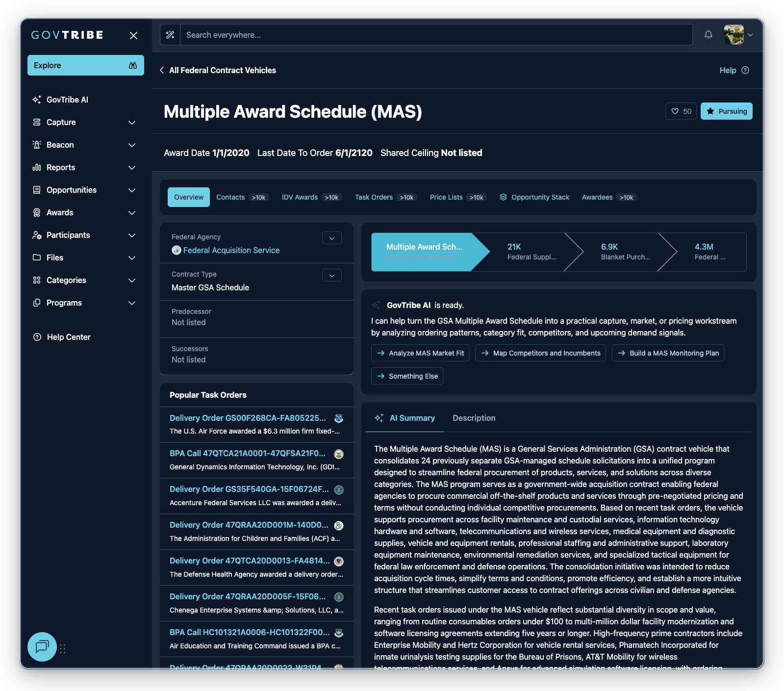
Task: Click the GovTribe logo
Action: pos(67,35)
